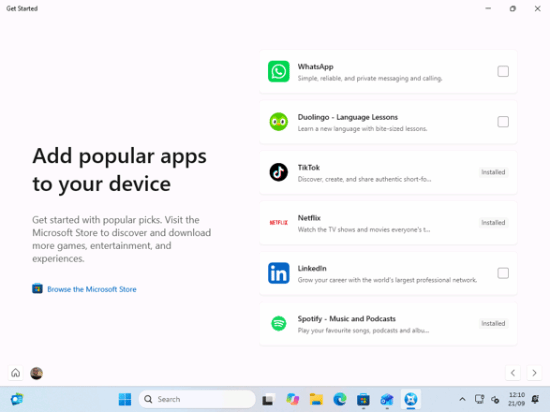Select the WhatsApp title text
The image size is (550, 412).
click(x=315, y=67)
